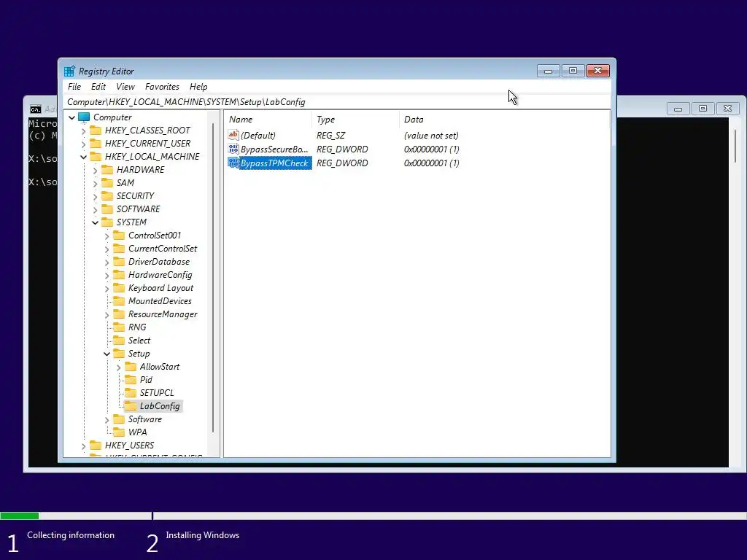Click the SETUPCL folder icon
This screenshot has height=560, width=747.
tap(131, 393)
